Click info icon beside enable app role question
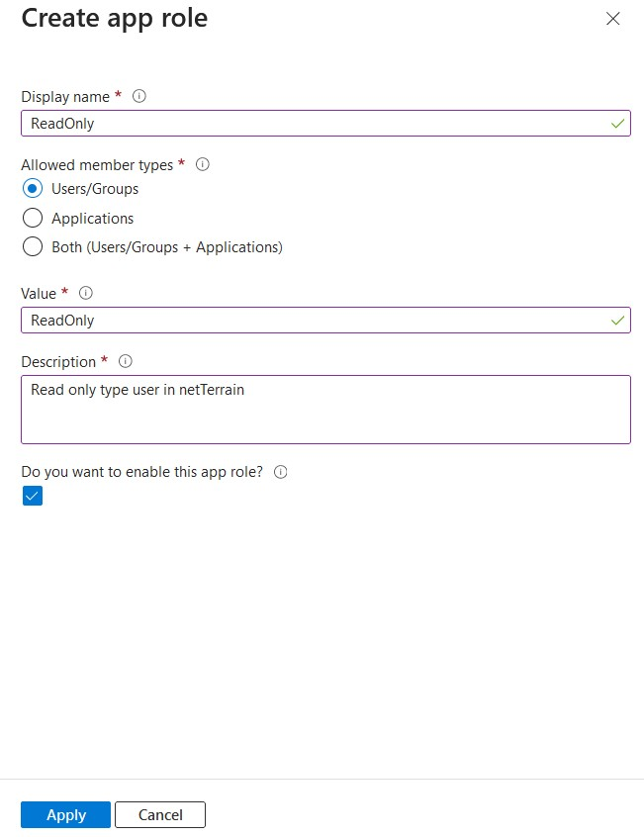The image size is (644, 837). (x=280, y=472)
